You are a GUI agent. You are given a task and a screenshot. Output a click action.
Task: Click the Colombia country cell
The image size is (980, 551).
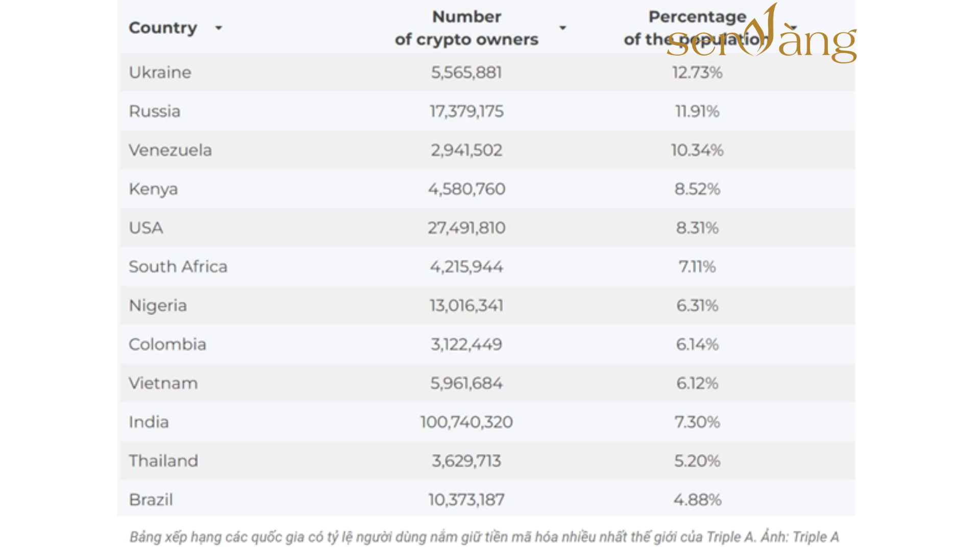167,344
